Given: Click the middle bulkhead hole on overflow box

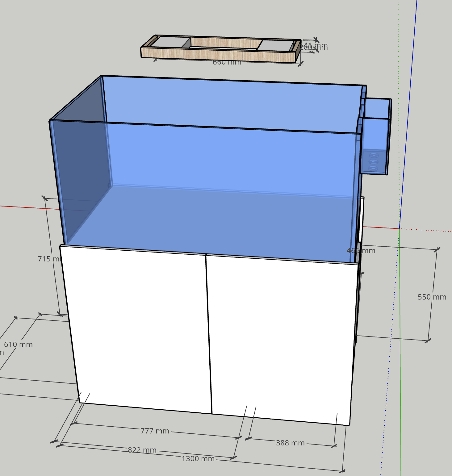Looking at the screenshot, I should [374, 162].
